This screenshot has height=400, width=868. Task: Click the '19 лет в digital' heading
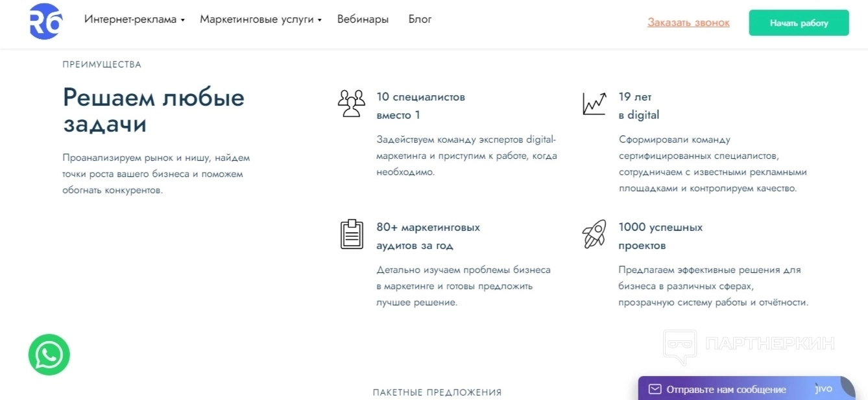point(639,106)
